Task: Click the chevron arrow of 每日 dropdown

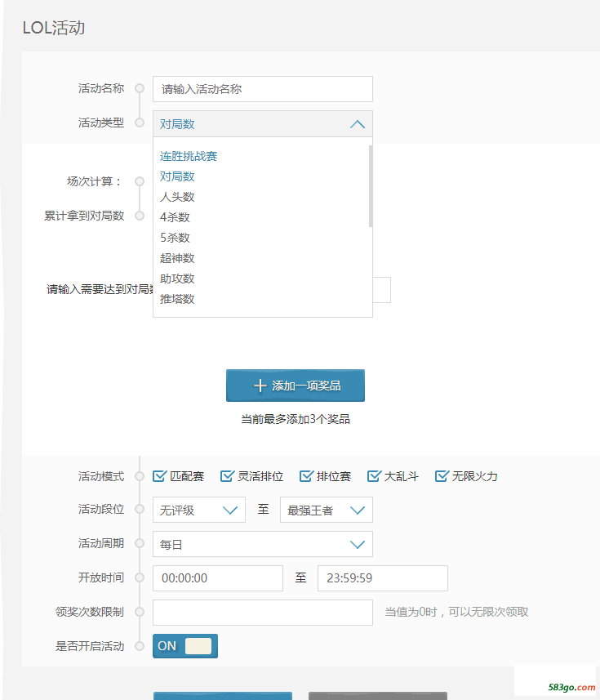Action: tap(358, 544)
